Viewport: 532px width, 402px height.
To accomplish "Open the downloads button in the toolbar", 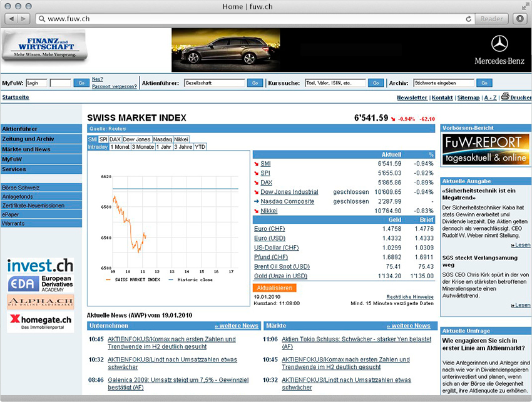I will pyautogui.click(x=519, y=19).
